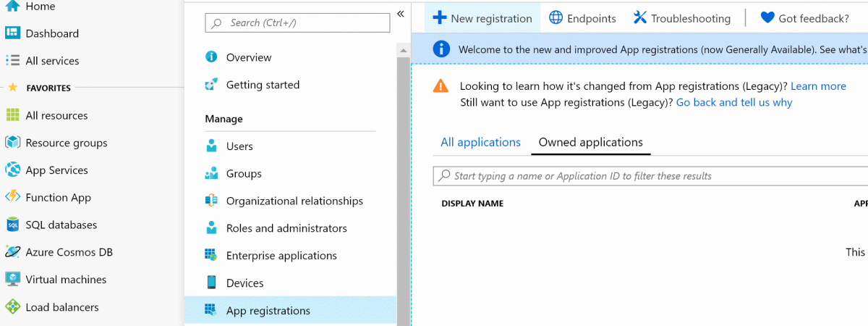
Task: Click the Resource groups sidebar label
Action: [x=67, y=143]
